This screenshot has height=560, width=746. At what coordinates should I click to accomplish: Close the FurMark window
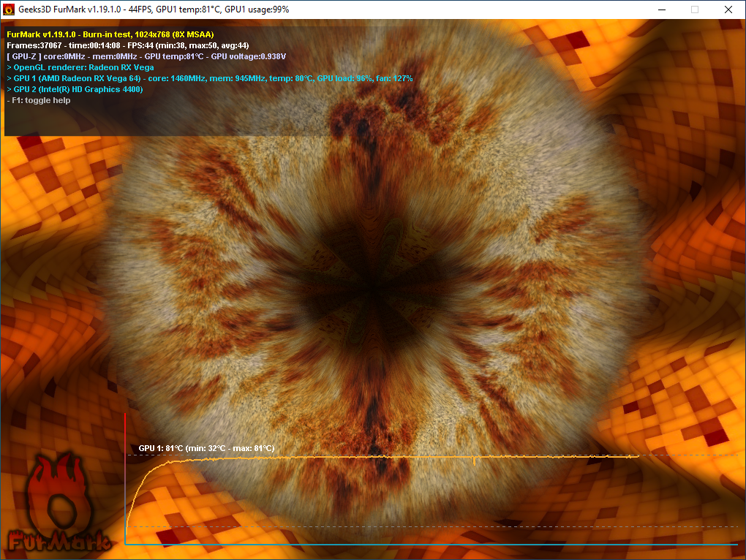pyautogui.click(x=728, y=10)
